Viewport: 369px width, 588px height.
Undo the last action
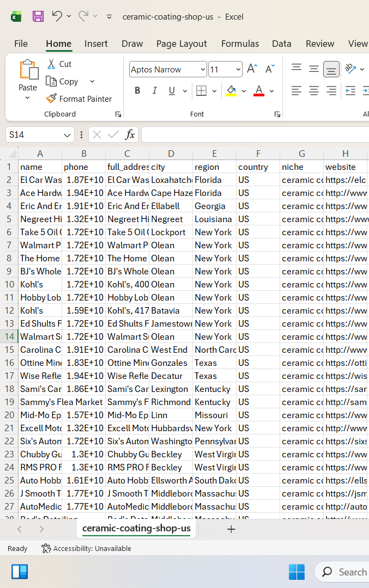(x=57, y=16)
